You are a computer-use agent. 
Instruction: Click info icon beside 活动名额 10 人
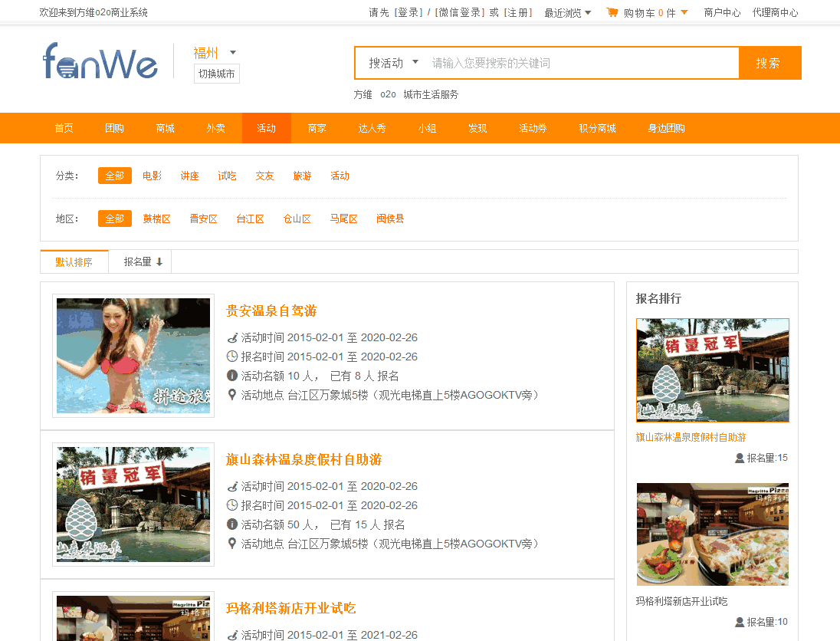pyautogui.click(x=232, y=376)
